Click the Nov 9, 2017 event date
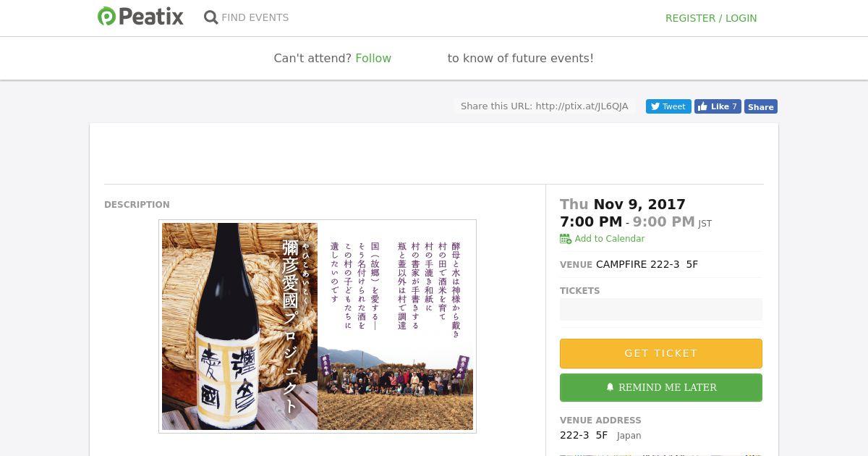The image size is (868, 456). pyautogui.click(x=639, y=204)
